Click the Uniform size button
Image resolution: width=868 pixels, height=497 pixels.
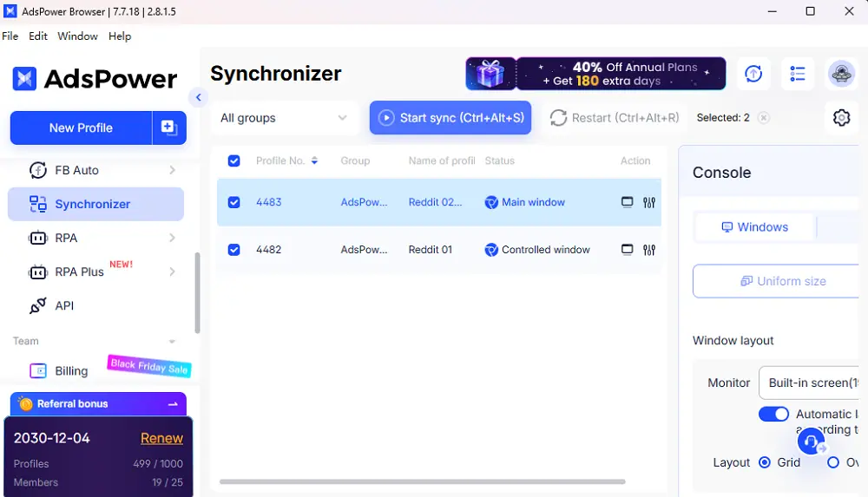(x=776, y=281)
